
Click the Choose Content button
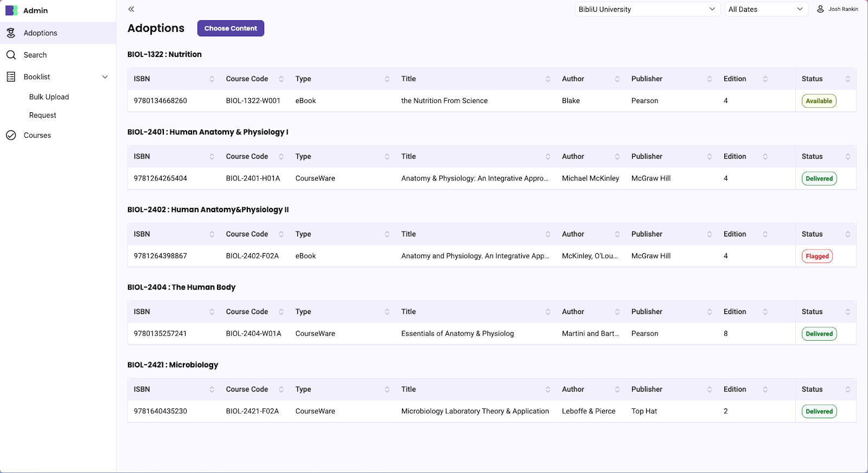pos(231,28)
